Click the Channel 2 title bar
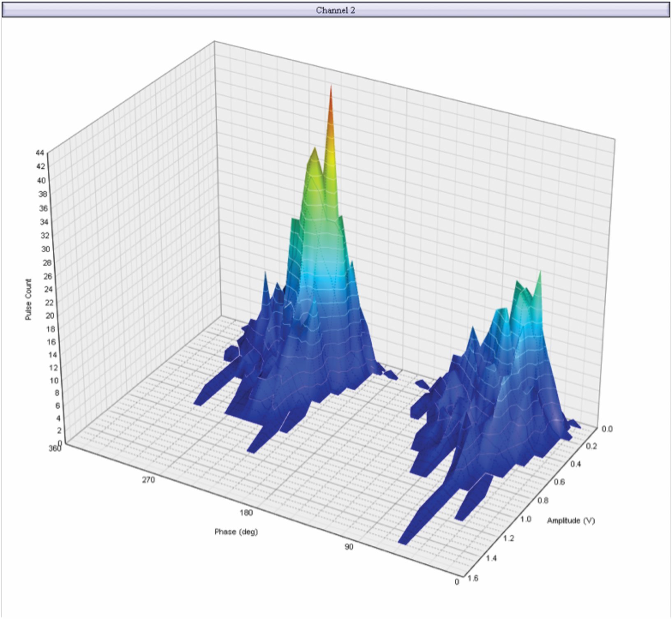The width and height of the screenshot is (672, 619). tap(336, 10)
